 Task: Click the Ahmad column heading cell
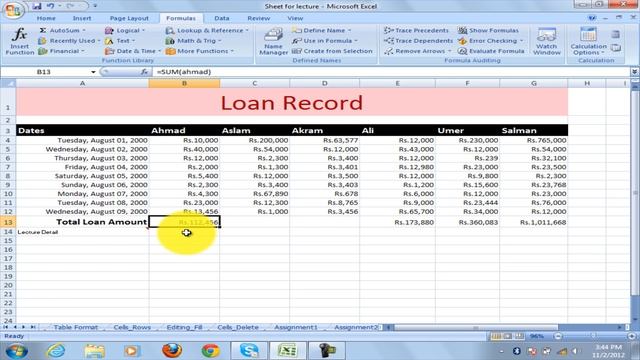pos(184,131)
